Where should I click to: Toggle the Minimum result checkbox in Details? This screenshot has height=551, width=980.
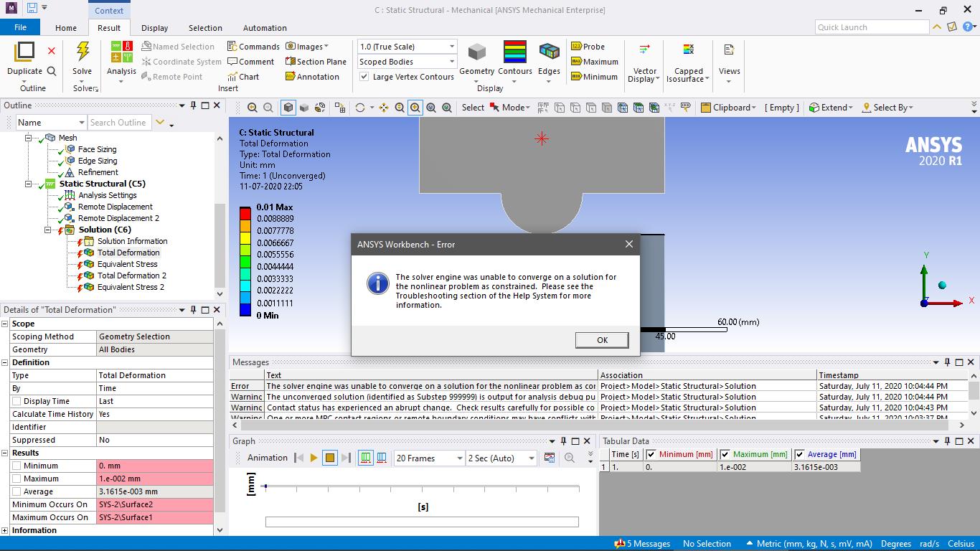[17, 466]
